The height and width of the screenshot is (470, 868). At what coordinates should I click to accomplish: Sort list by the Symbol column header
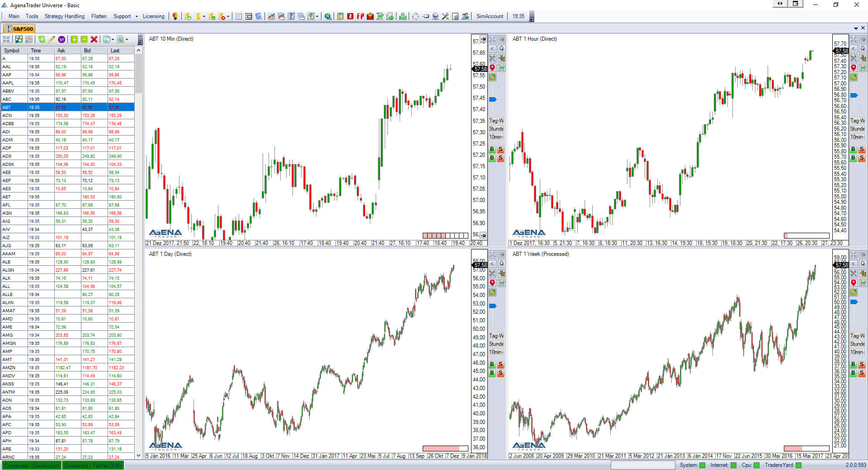14,51
